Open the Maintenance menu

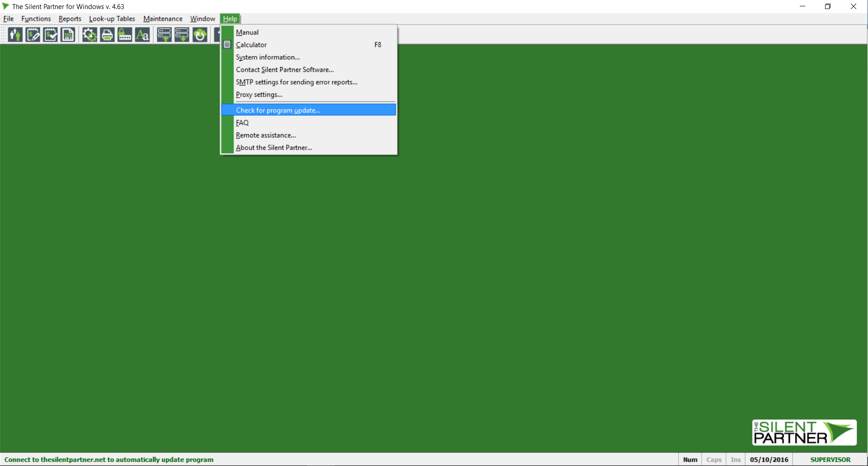(163, 19)
